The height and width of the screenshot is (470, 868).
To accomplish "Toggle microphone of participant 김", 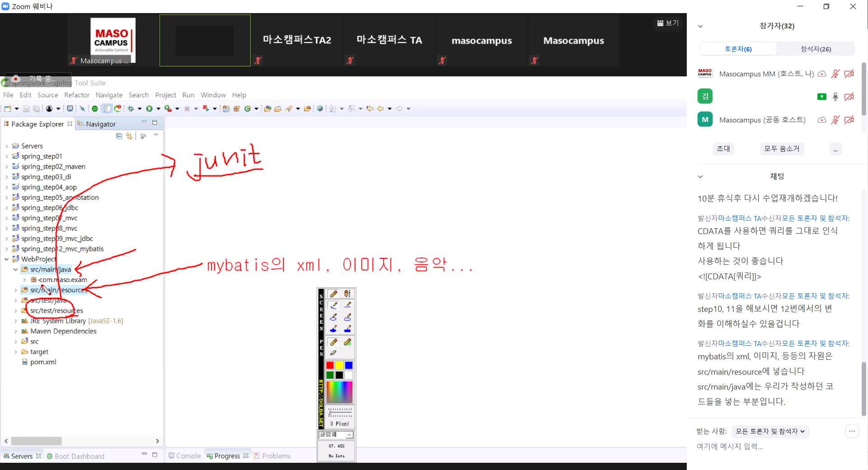I will (835, 97).
